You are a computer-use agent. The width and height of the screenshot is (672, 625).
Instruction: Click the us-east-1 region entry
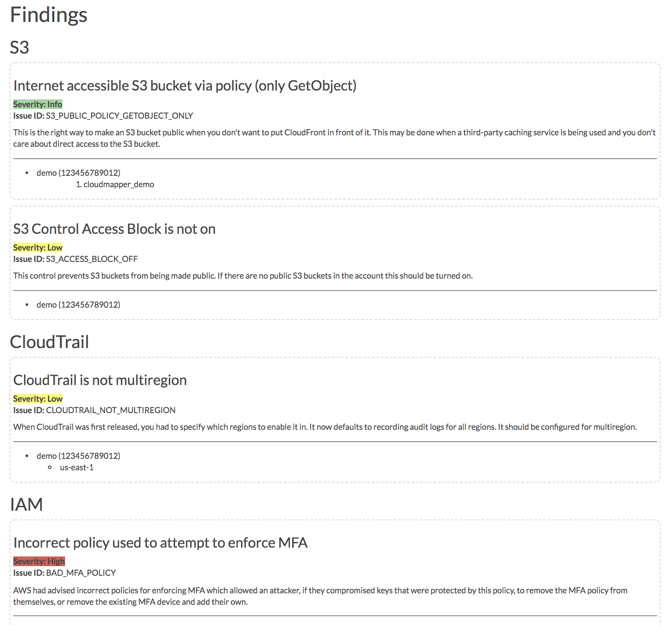point(77,467)
